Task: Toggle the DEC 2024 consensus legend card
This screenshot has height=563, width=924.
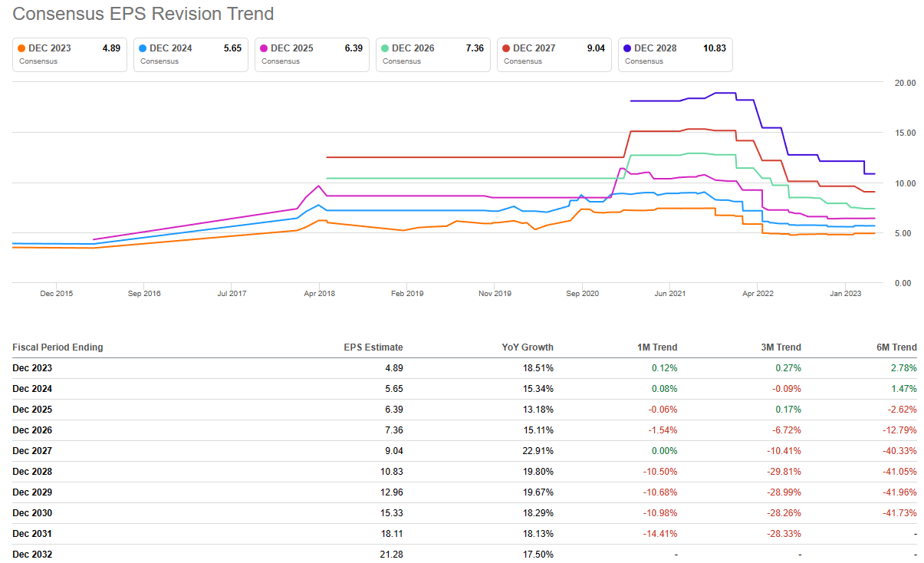Action: tap(191, 54)
